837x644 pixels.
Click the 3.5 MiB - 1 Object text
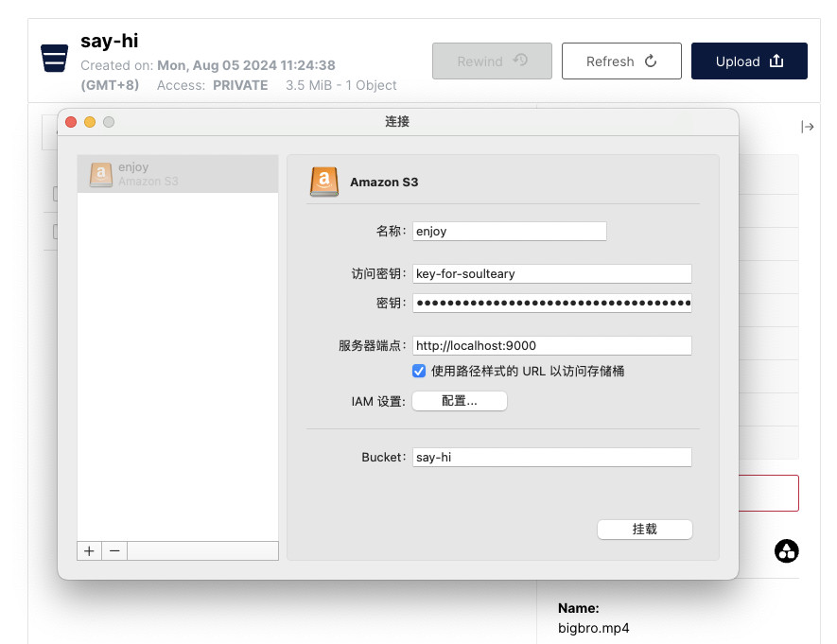tap(341, 85)
